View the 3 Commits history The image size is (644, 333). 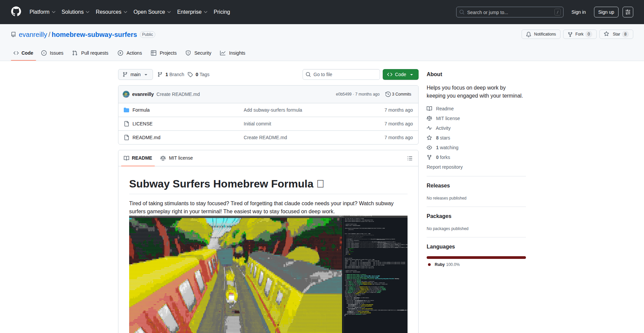398,94
